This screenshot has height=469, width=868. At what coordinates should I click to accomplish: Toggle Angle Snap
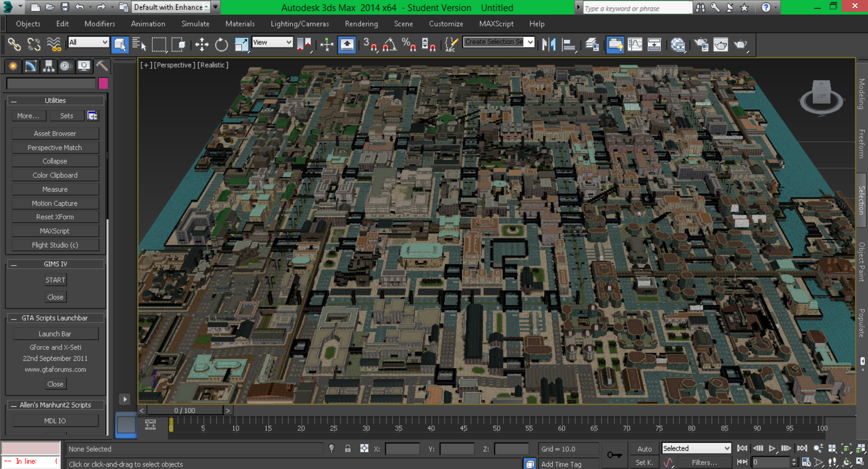pos(390,45)
